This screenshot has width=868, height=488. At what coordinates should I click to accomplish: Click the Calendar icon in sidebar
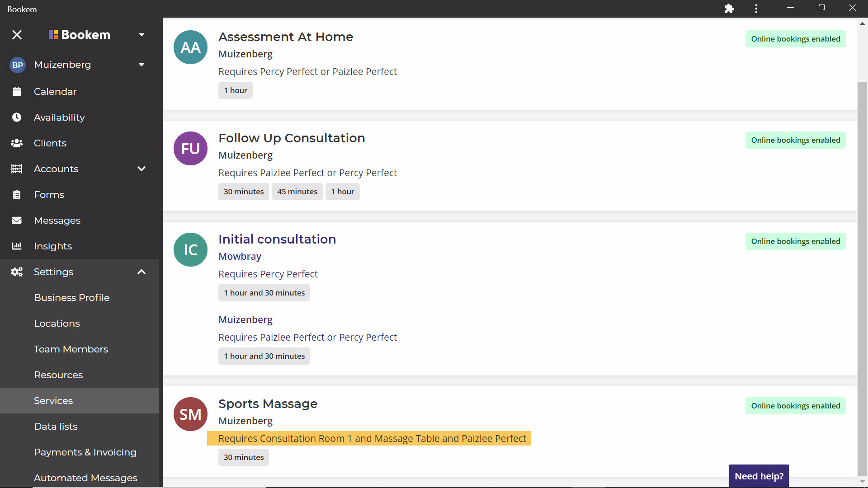click(17, 92)
